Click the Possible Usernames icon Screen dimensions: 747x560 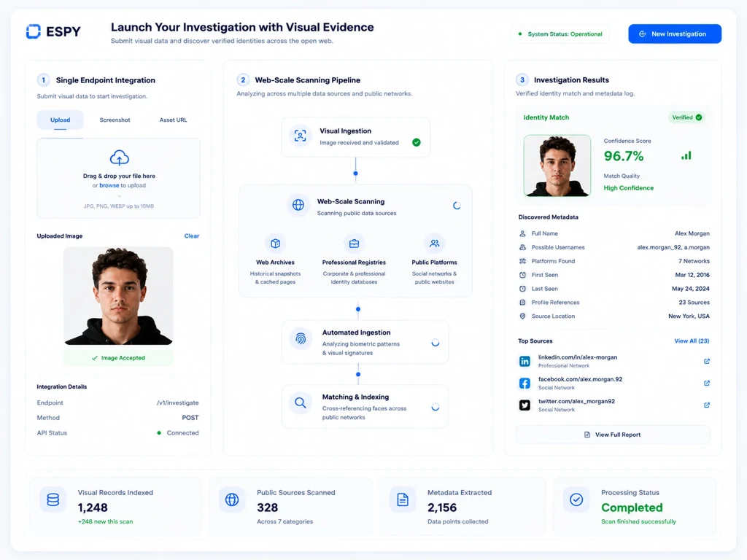522,247
